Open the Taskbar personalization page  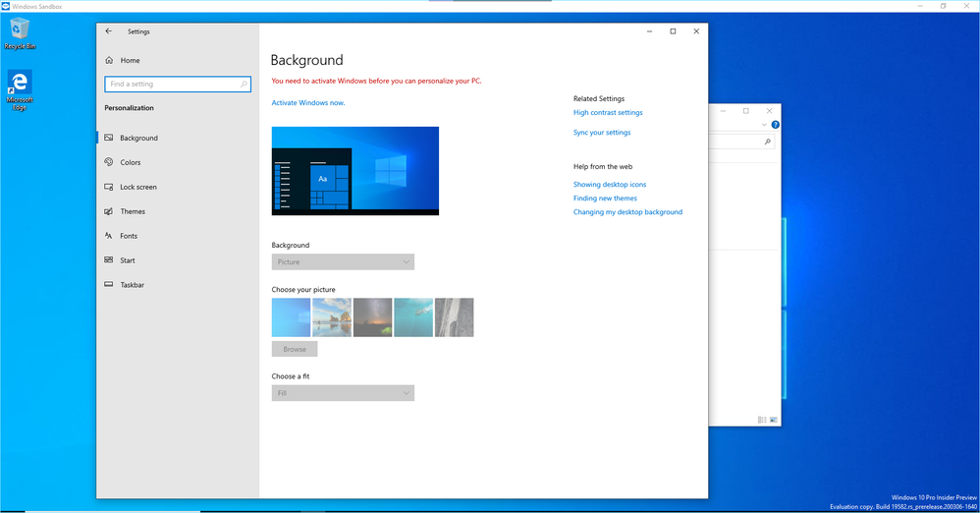[x=178, y=285]
